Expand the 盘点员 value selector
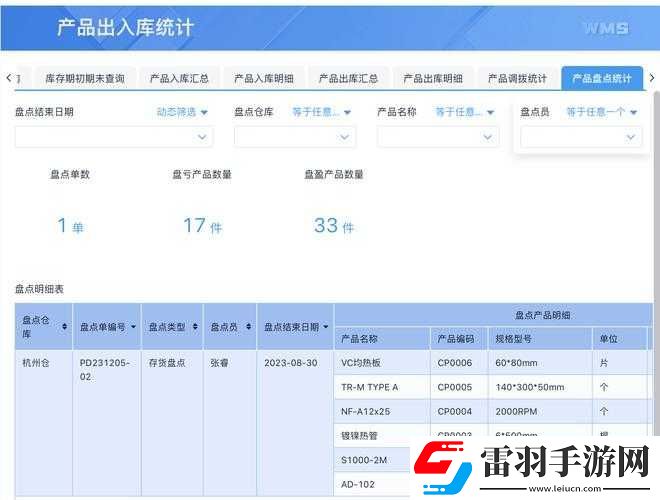Image resolution: width=660 pixels, height=500 pixels. tap(581, 137)
